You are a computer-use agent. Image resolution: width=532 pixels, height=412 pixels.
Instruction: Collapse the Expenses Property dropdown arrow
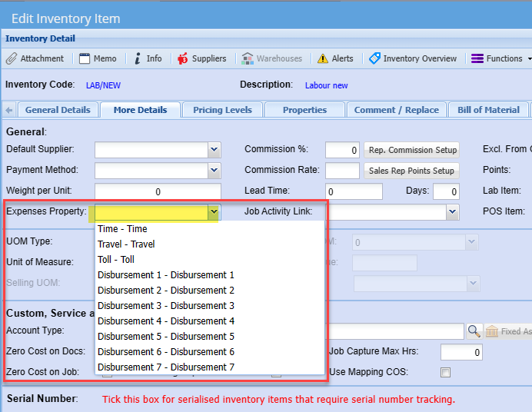[x=214, y=212]
